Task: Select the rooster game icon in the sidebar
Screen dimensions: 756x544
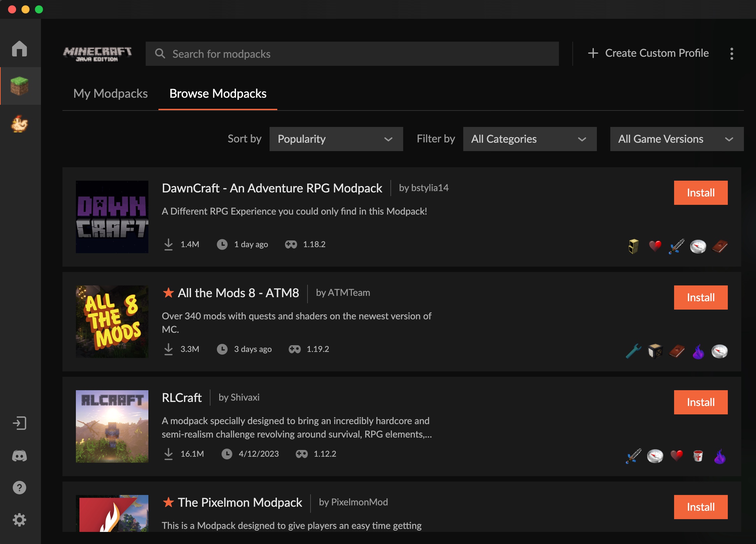Action: coord(20,124)
